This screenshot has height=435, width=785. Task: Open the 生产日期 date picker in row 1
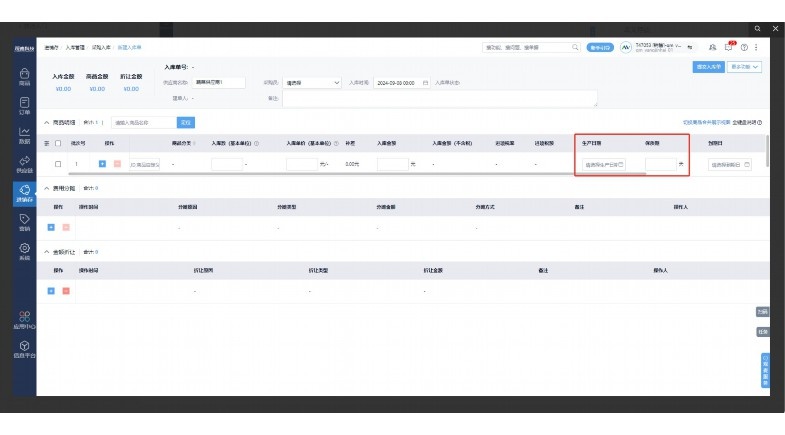click(604, 164)
